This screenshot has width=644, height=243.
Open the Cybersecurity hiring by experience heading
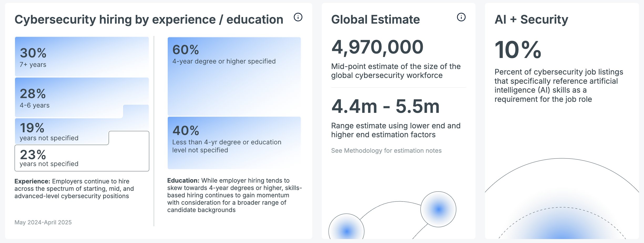click(149, 20)
